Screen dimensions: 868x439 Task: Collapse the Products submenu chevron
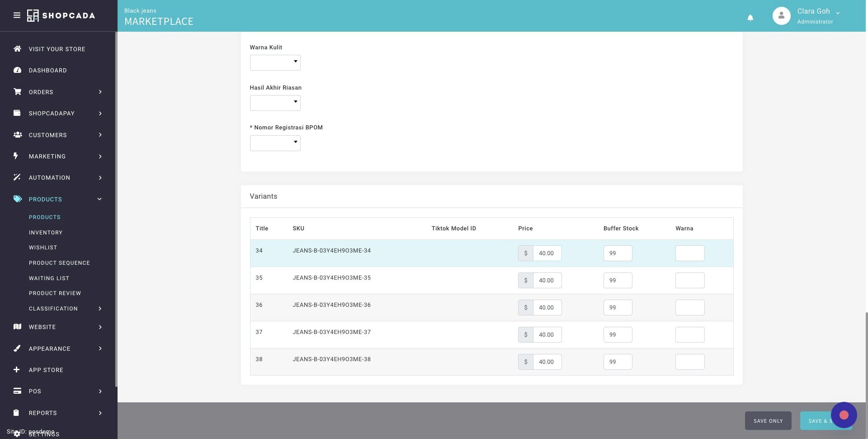[99, 199]
